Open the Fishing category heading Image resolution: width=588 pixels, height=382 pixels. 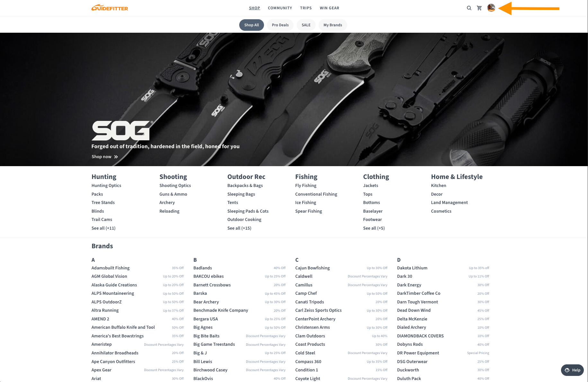point(306,177)
